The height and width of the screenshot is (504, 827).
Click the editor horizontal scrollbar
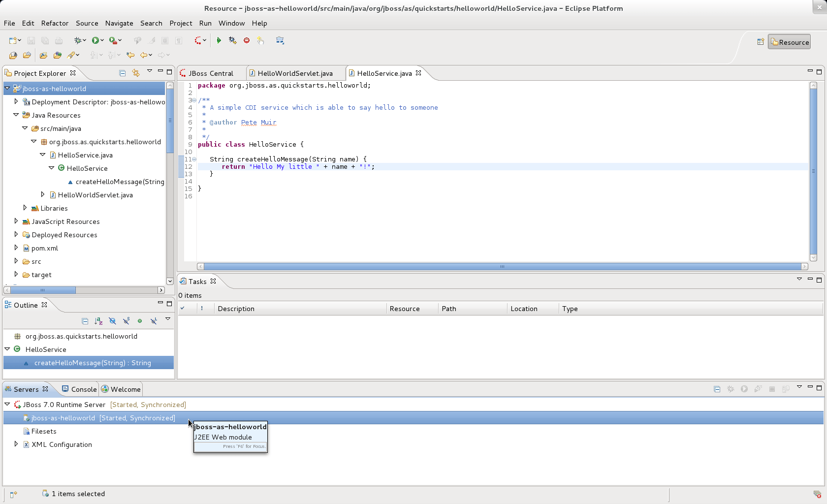point(502,267)
